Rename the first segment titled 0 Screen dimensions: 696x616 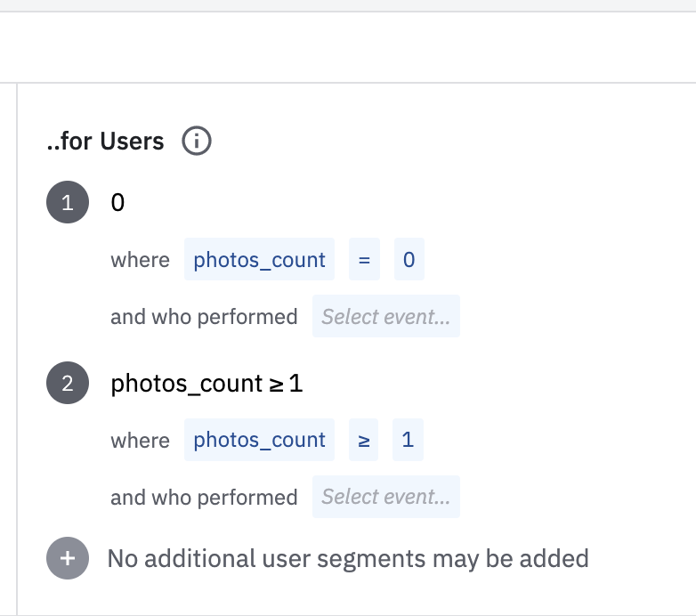pos(117,203)
